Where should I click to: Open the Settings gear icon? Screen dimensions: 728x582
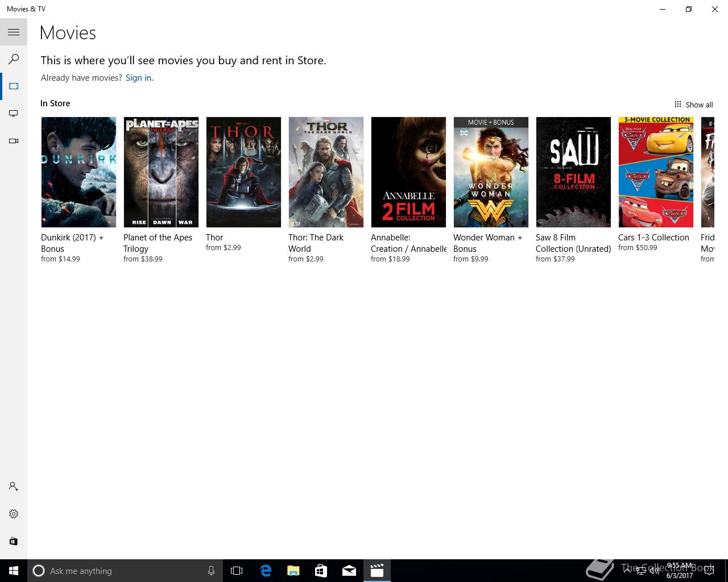(x=14, y=514)
